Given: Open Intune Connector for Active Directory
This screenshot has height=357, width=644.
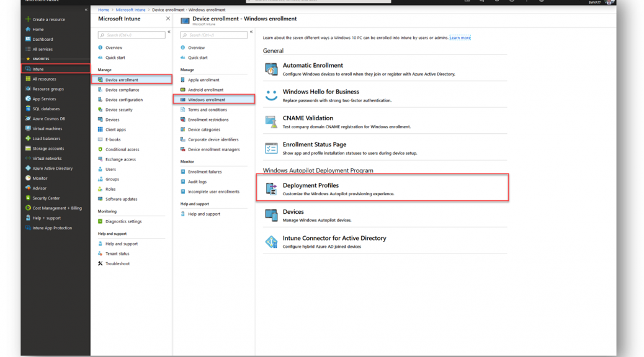Looking at the screenshot, I should point(385,242).
